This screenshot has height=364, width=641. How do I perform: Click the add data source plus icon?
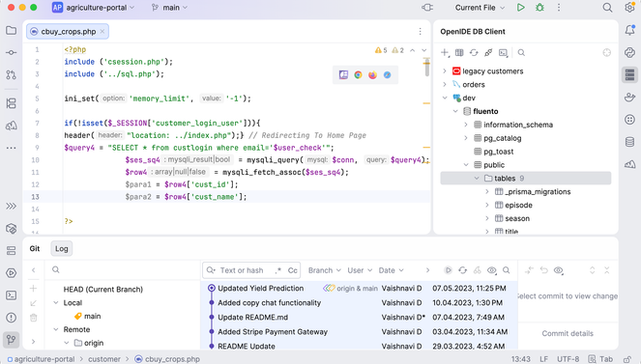(445, 53)
